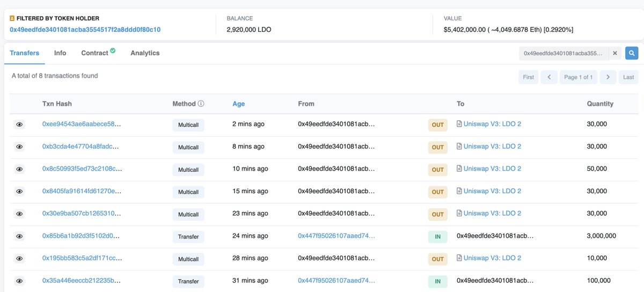Open transaction 0x85b6a1b92d3f5102d0
644x292 pixels.
pyautogui.click(x=81, y=236)
